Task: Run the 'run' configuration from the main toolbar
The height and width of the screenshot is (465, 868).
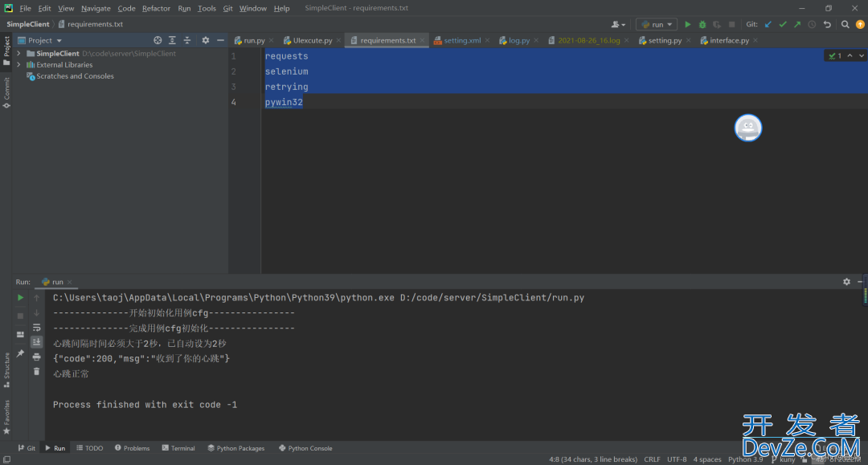Action: pyautogui.click(x=687, y=24)
